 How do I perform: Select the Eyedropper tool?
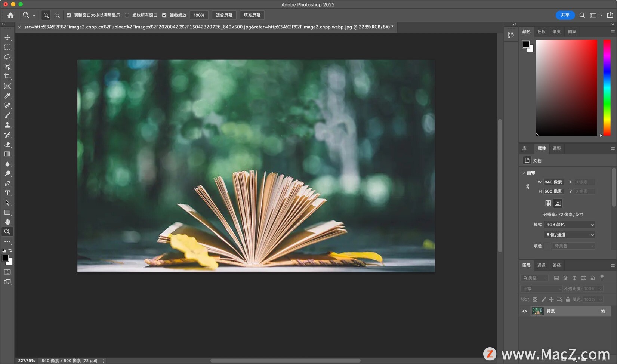pos(7,96)
